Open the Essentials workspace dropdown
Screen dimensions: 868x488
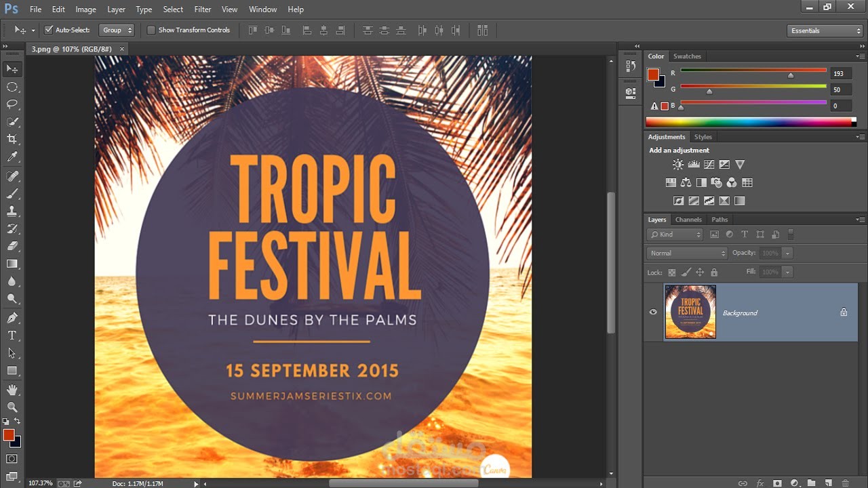825,30
